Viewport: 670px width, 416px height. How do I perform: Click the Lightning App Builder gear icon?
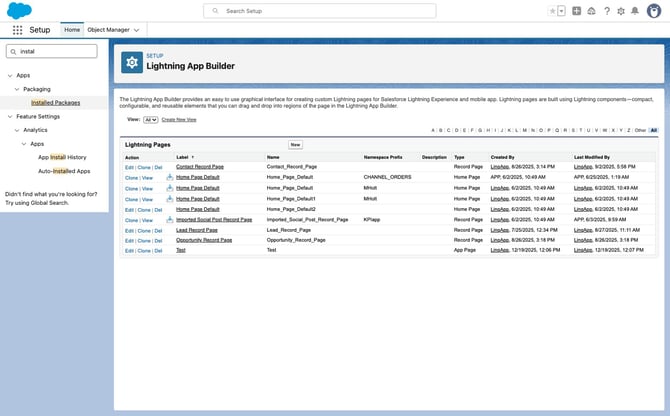132,63
